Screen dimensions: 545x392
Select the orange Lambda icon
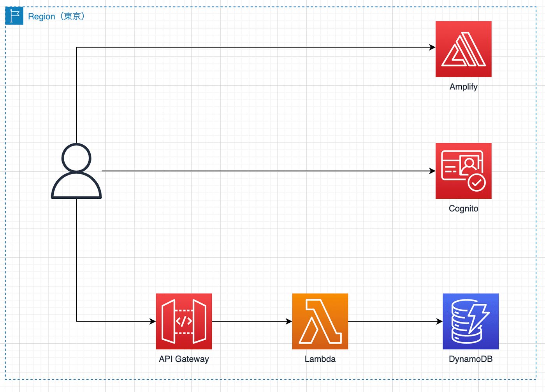tap(320, 321)
